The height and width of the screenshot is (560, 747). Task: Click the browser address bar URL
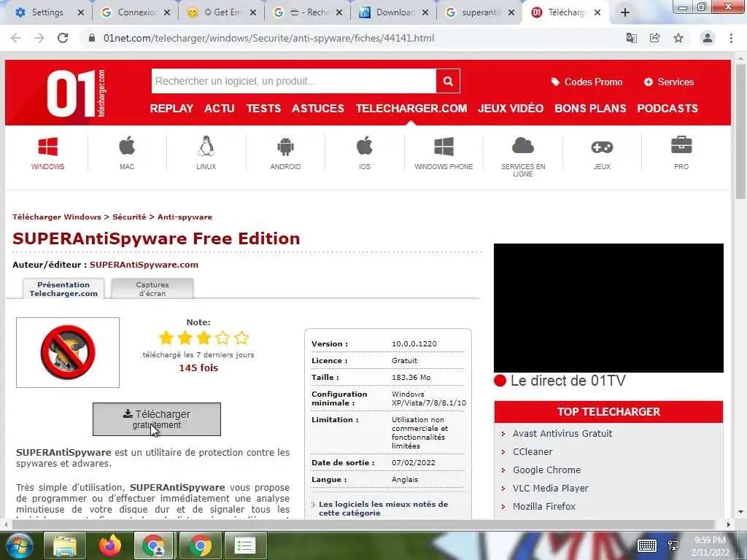coord(268,38)
